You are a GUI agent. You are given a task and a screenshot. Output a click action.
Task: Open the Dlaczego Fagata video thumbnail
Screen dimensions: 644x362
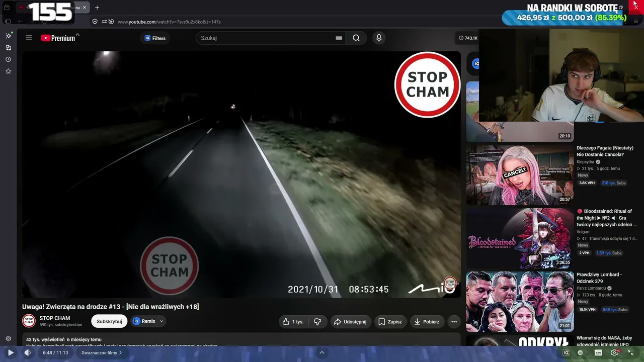[520, 175]
